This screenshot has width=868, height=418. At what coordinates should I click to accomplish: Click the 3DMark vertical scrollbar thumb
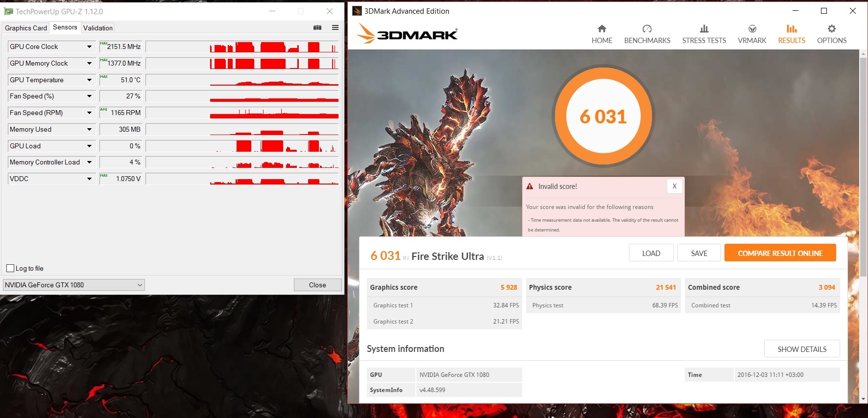863,166
